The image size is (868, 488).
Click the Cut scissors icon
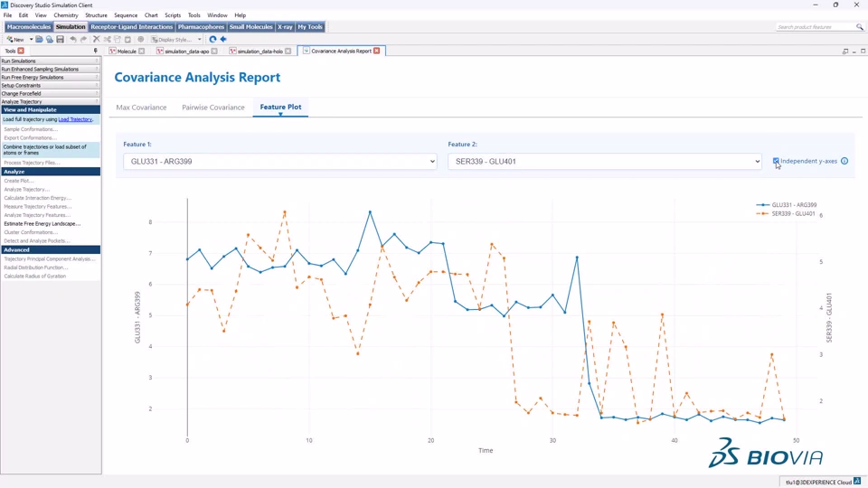107,39
